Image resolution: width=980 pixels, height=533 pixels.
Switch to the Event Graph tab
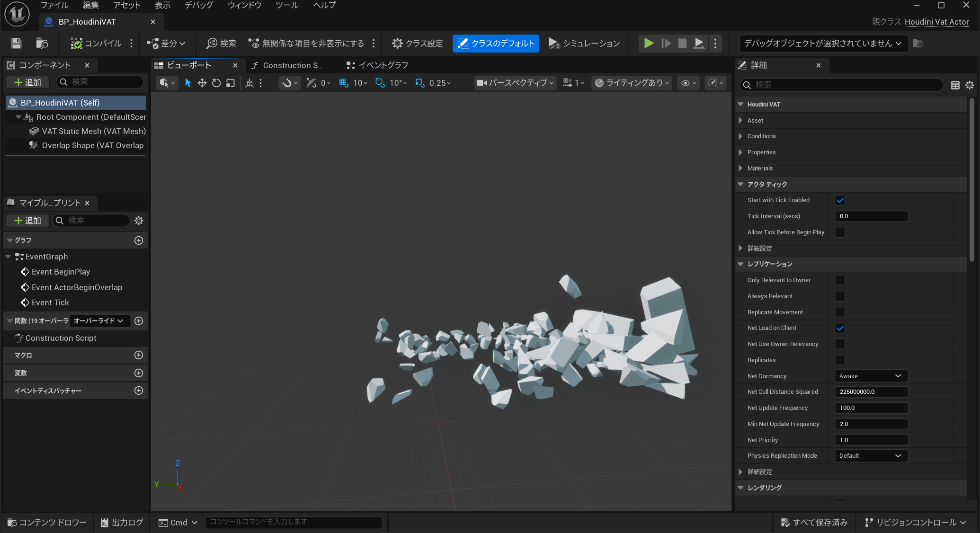tap(377, 65)
